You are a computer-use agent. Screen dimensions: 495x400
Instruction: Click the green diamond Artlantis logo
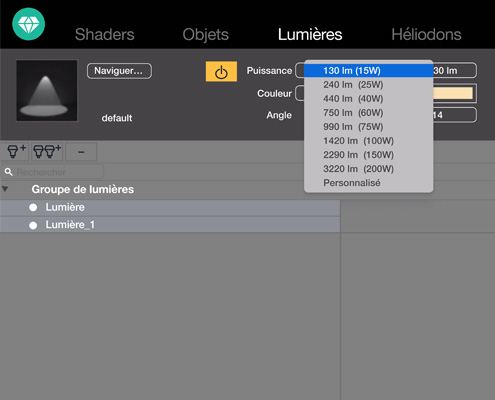(x=29, y=24)
